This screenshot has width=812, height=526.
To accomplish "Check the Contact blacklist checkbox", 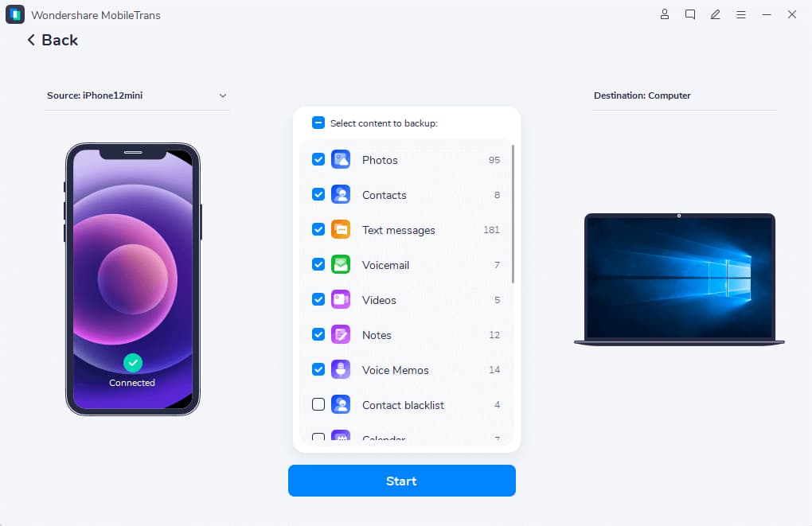I will pos(318,404).
